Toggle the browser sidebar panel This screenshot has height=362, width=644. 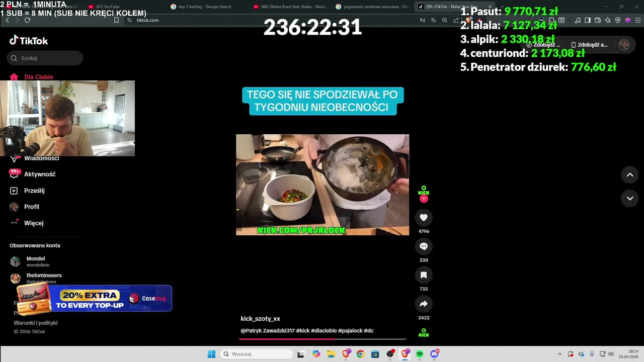pyautogui.click(x=587, y=20)
